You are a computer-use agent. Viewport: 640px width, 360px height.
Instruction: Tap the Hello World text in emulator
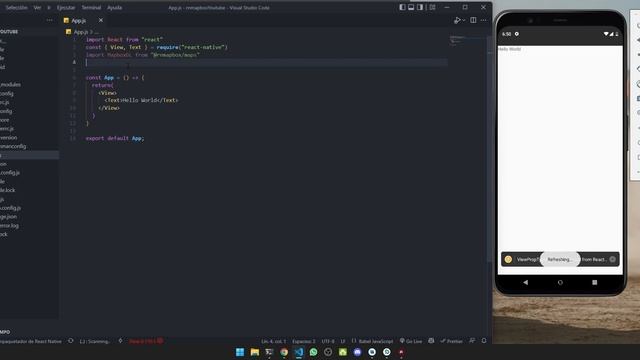click(509, 49)
